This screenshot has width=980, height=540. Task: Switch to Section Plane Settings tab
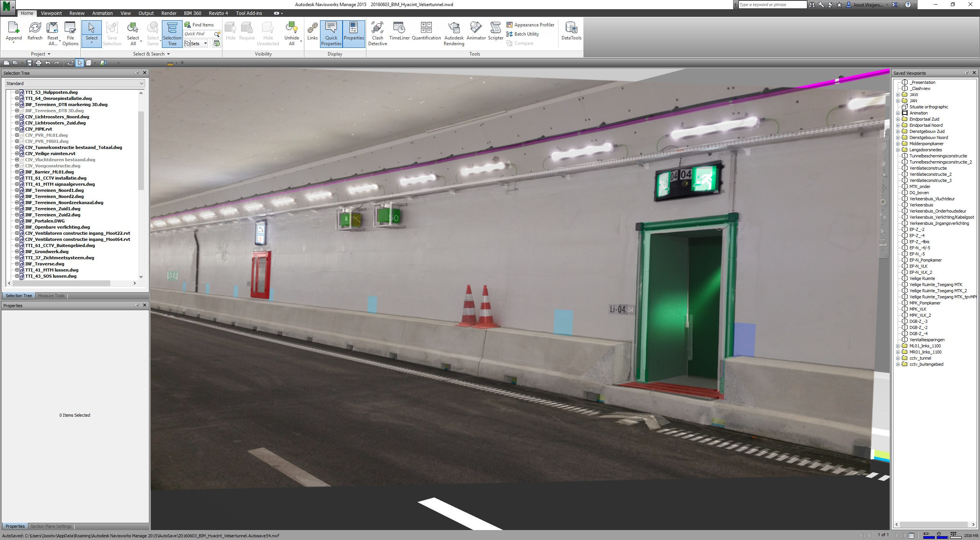click(x=51, y=526)
